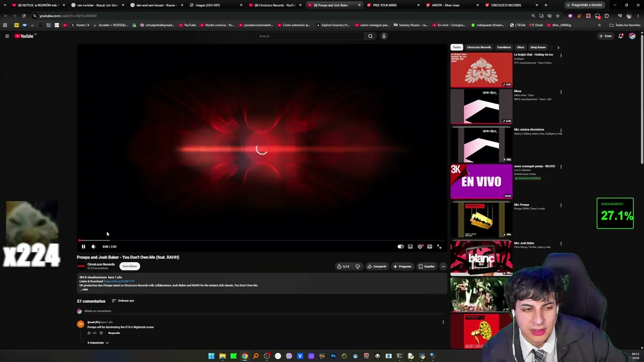This screenshot has height=362, width=644.
Task: Open the Listen & Download link in description
Action: pos(119,282)
